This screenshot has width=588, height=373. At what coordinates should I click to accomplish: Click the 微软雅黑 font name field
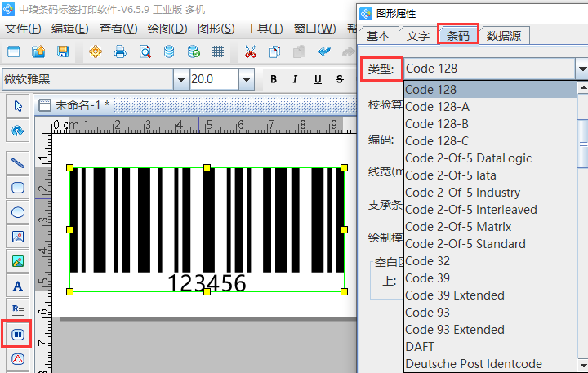coord(88,79)
